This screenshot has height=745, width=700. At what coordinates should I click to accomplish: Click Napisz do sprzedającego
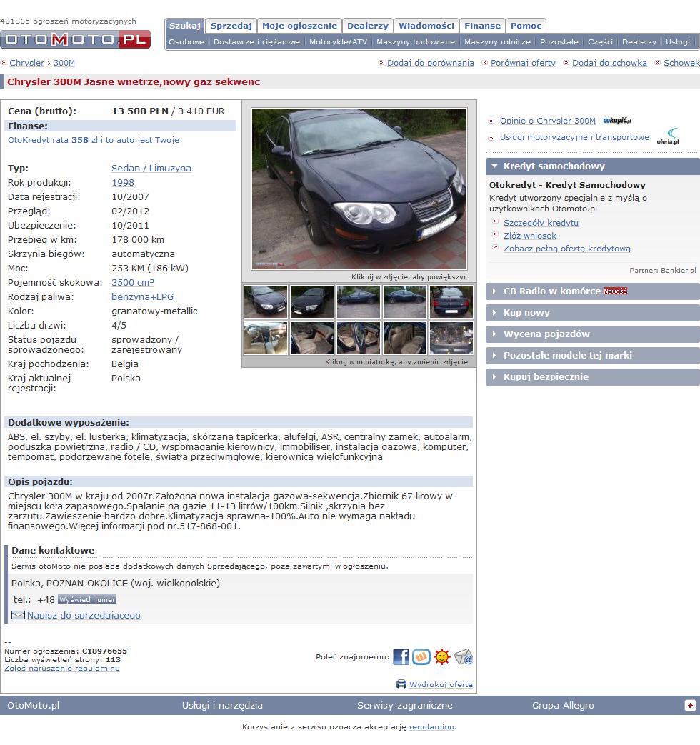[84, 615]
